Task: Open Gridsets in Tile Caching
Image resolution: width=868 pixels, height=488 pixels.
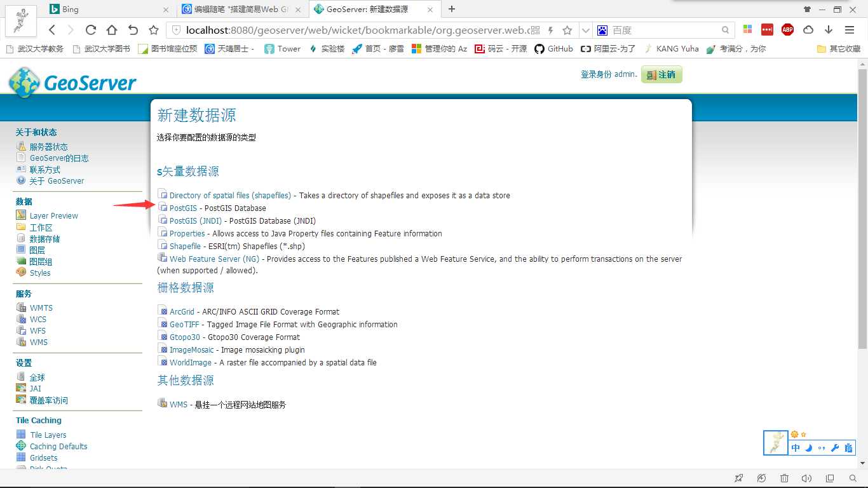Action: coord(44,457)
